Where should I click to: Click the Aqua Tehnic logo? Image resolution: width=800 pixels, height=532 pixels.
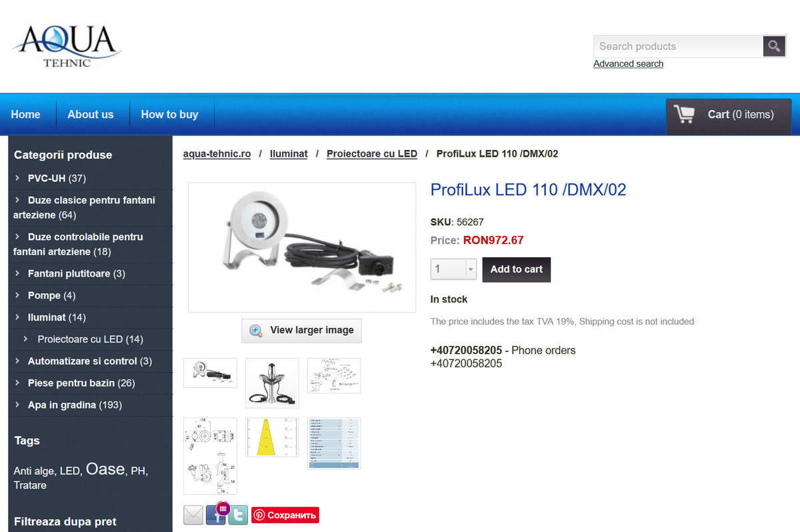click(67, 45)
